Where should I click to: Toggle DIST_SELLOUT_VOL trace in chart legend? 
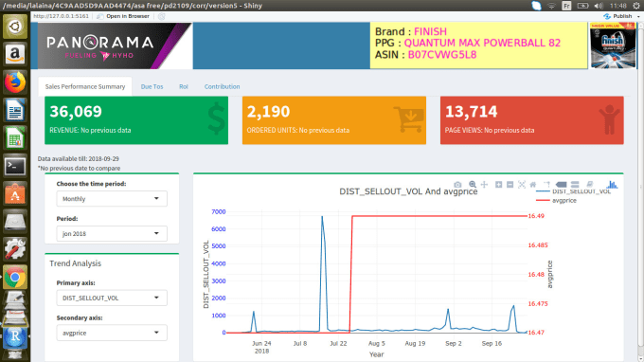[x=573, y=191]
